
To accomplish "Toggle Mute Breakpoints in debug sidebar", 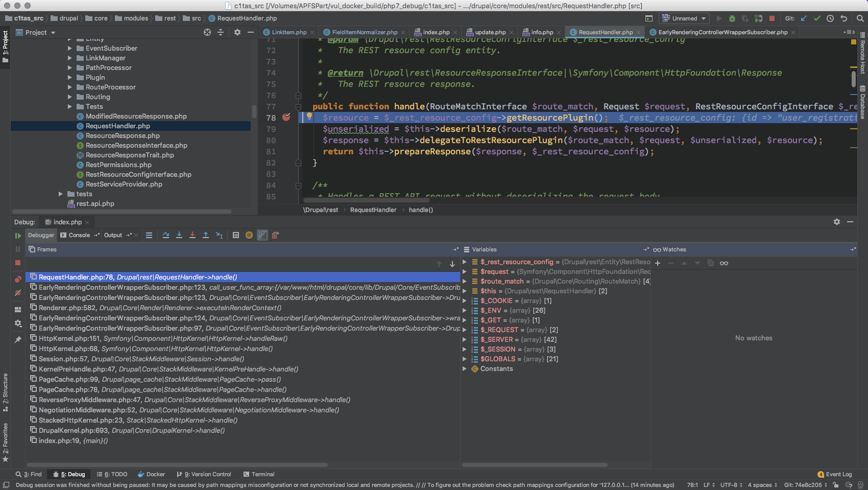I will [18, 293].
